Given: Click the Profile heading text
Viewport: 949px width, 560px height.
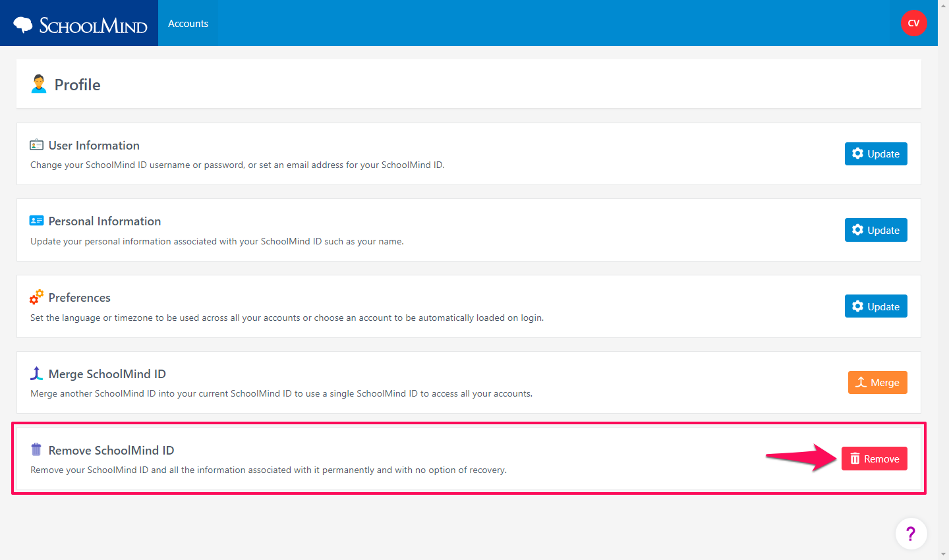Looking at the screenshot, I should [78, 85].
